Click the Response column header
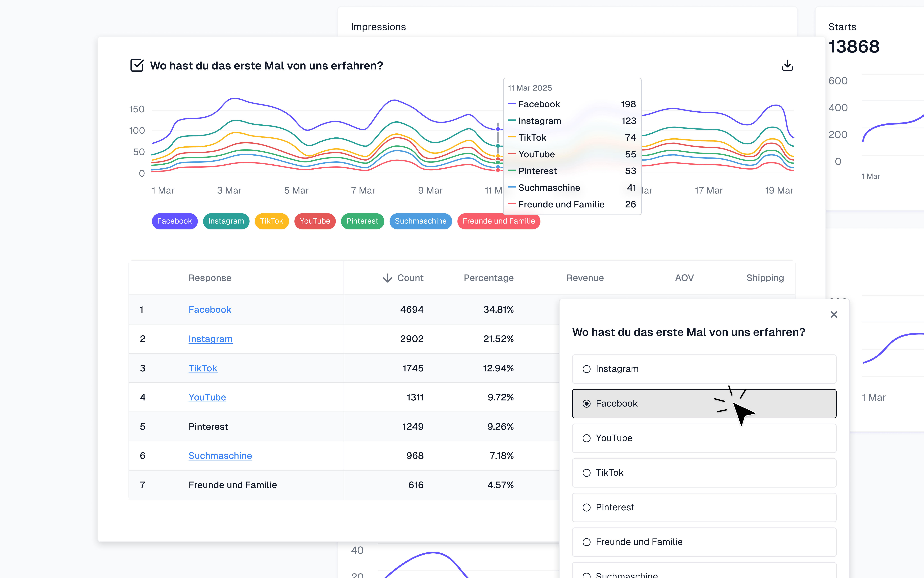The height and width of the screenshot is (578, 924). pyautogui.click(x=210, y=278)
